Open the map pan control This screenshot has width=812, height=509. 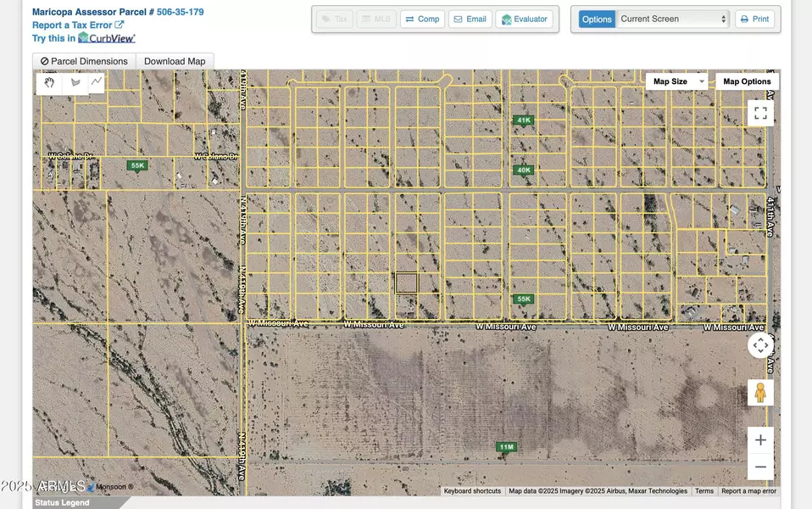(759, 345)
